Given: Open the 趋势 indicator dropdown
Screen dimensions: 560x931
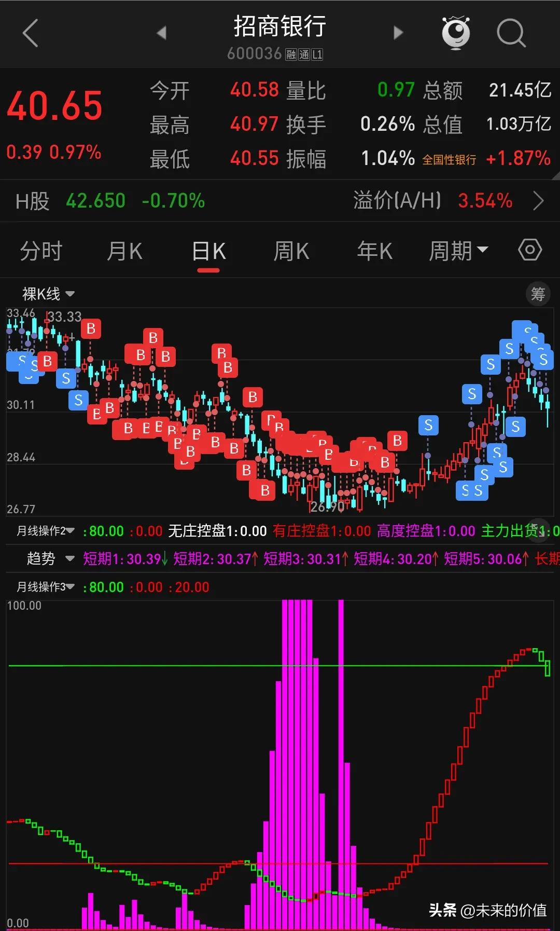Looking at the screenshot, I should tap(50, 559).
